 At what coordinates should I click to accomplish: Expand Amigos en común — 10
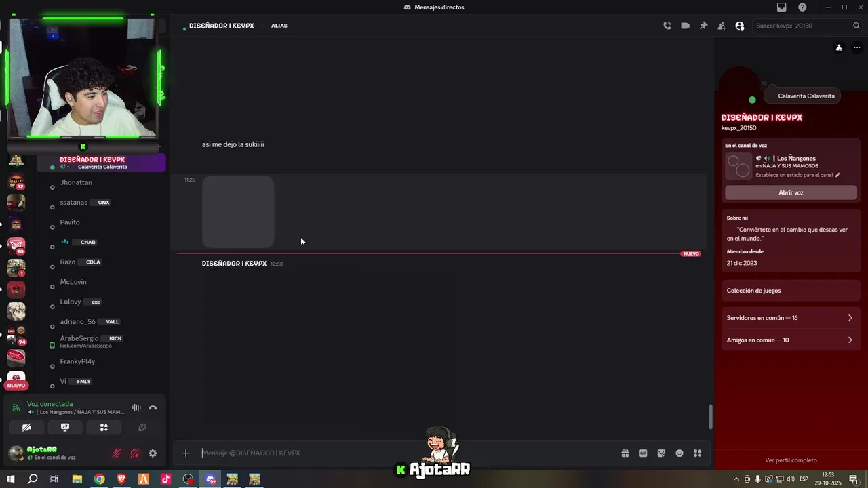(x=791, y=340)
